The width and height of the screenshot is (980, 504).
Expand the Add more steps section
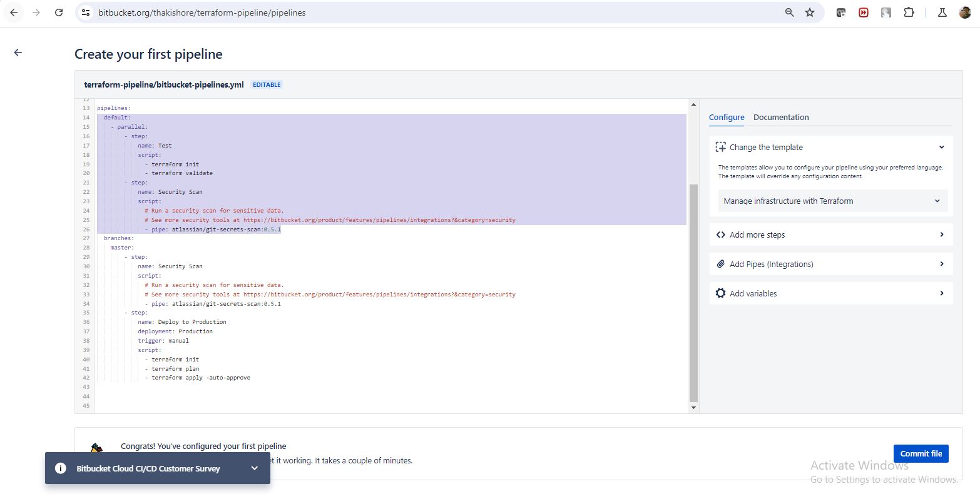coord(831,235)
